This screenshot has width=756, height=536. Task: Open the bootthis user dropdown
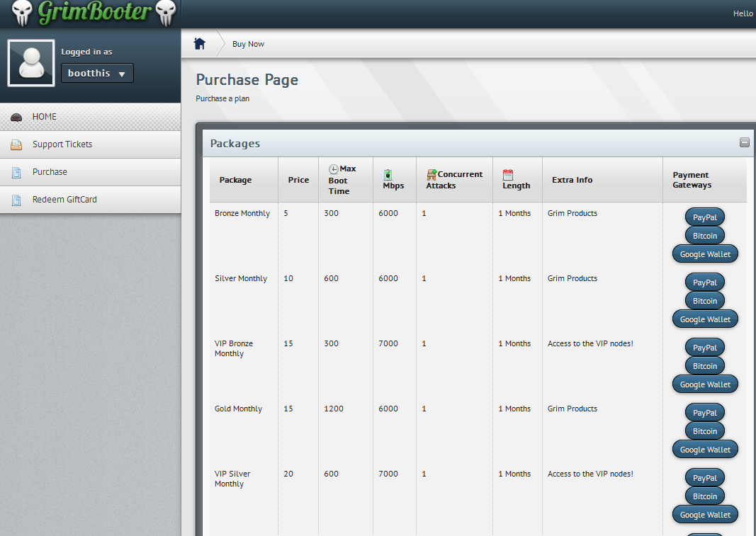pos(97,73)
